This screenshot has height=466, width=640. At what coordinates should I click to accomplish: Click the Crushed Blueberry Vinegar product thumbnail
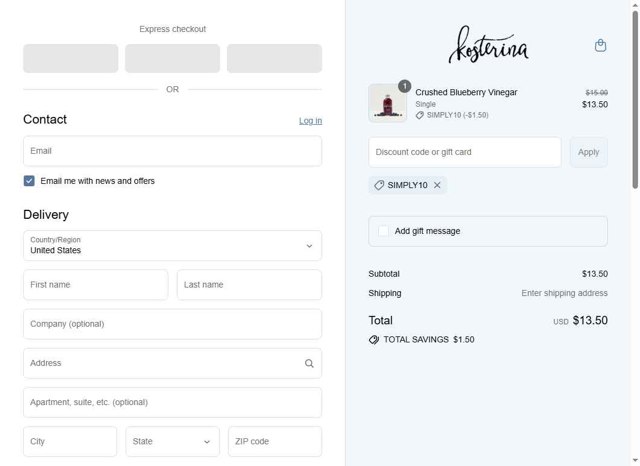pyautogui.click(x=387, y=103)
